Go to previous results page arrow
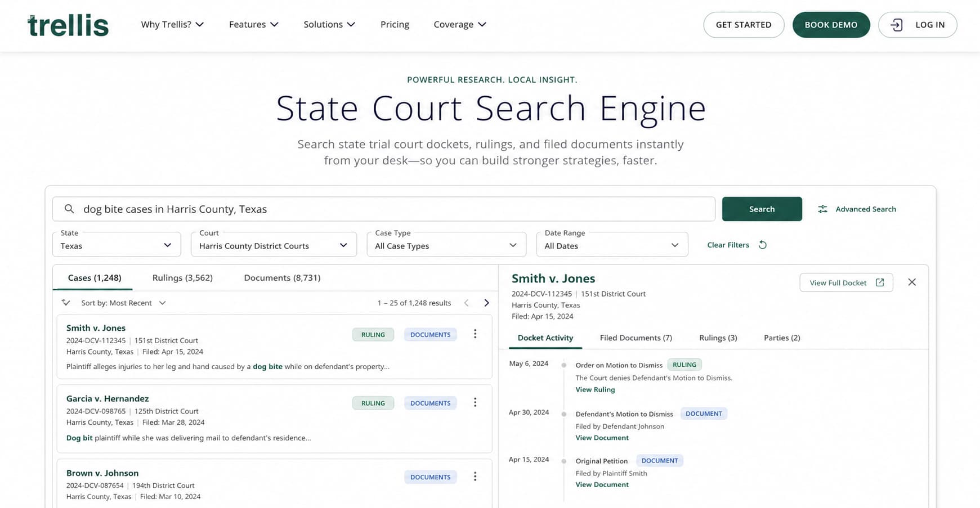 click(x=466, y=303)
